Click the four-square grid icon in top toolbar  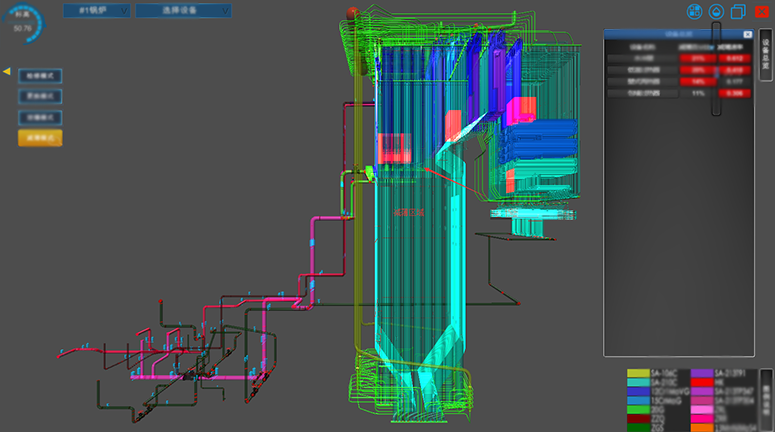(694, 12)
